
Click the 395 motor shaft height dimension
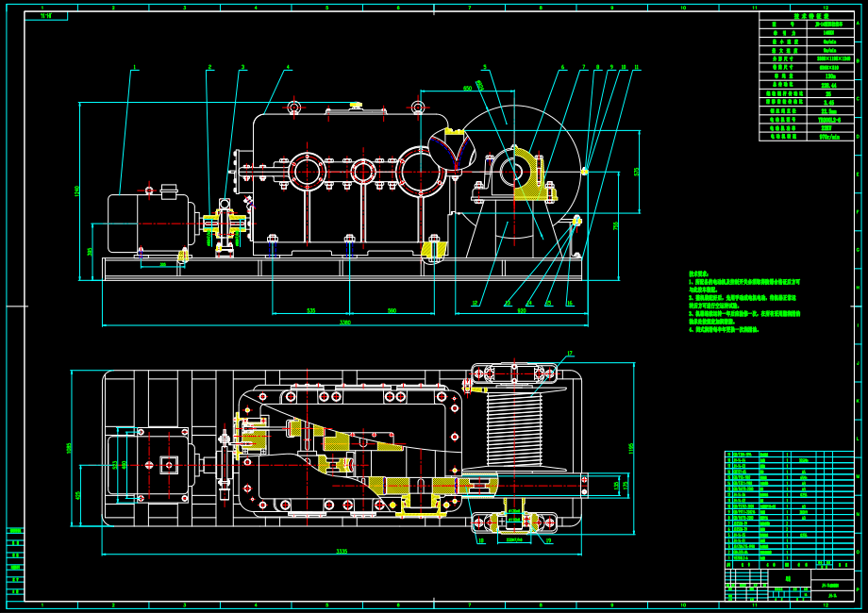coord(91,252)
